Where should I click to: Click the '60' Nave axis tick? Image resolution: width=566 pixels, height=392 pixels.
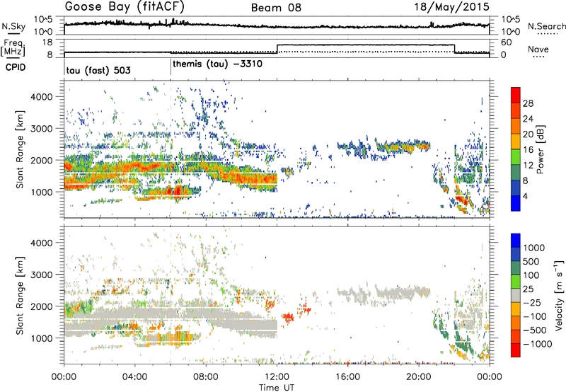(x=507, y=42)
